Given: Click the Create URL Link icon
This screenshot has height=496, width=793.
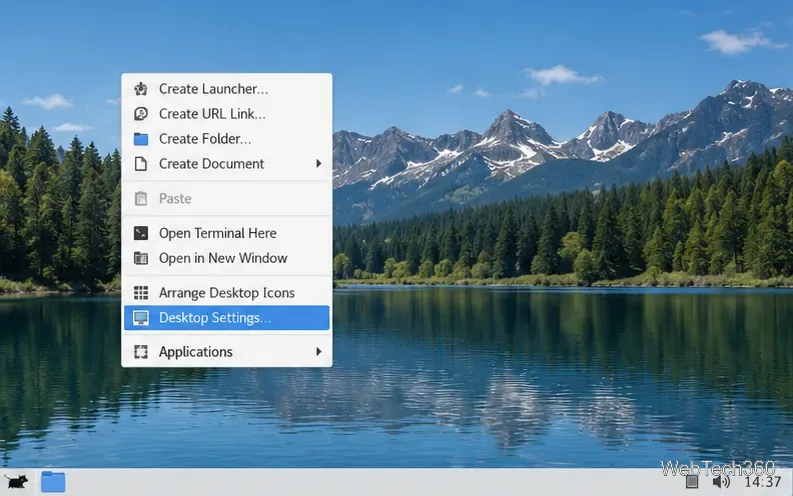Looking at the screenshot, I should [x=141, y=114].
